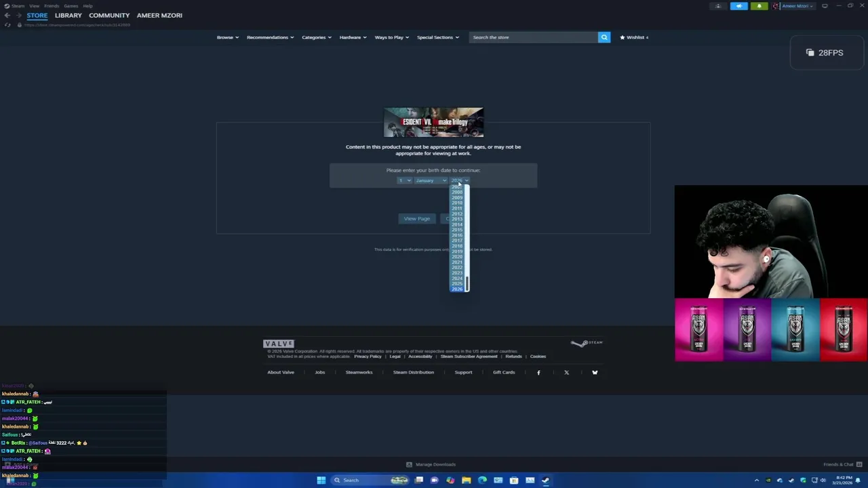The width and height of the screenshot is (868, 488).
Task: Open the Games menu
Action: click(x=71, y=6)
